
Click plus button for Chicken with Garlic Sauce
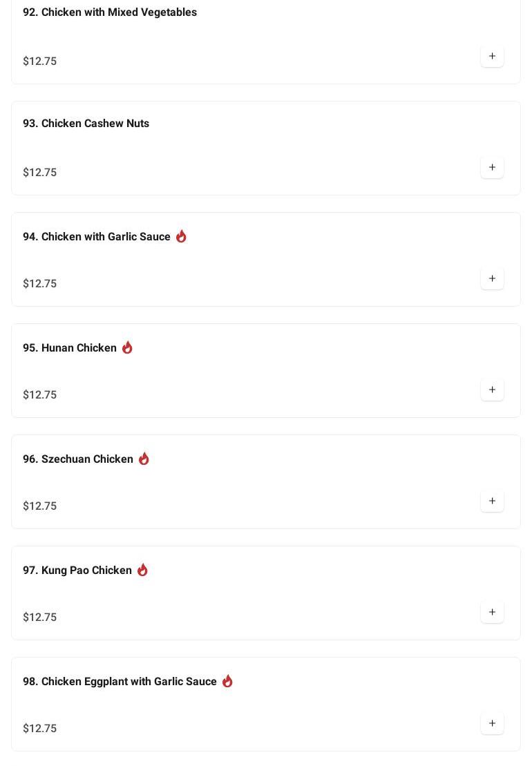click(x=492, y=278)
